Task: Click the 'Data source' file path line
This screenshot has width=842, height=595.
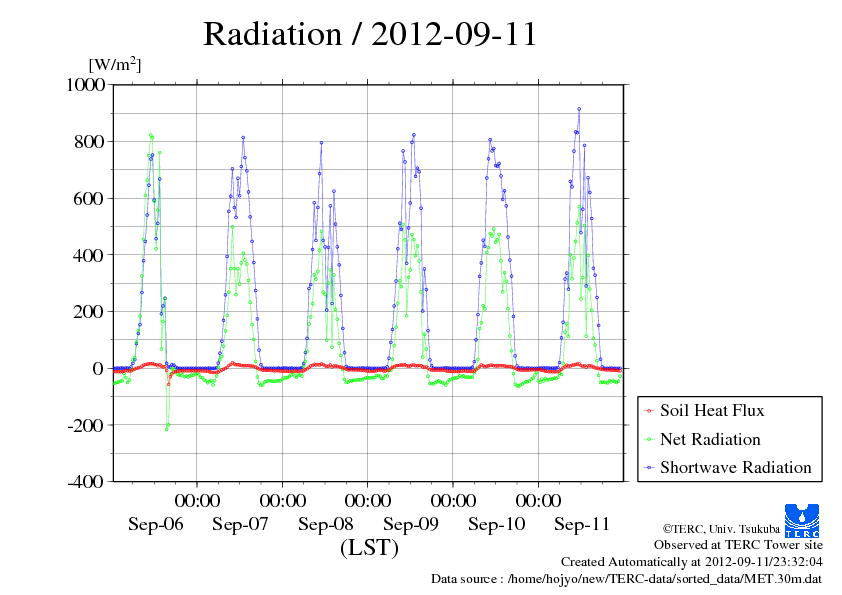Action: (626, 579)
